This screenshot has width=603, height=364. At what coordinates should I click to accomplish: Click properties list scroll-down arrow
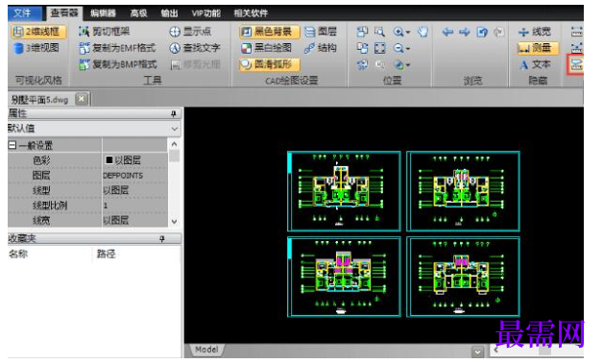click(174, 222)
